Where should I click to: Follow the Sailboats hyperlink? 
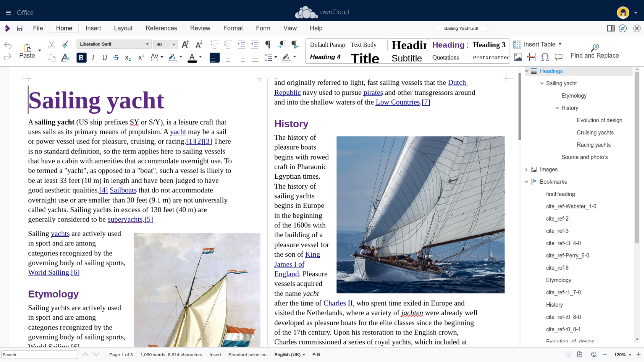click(x=123, y=190)
